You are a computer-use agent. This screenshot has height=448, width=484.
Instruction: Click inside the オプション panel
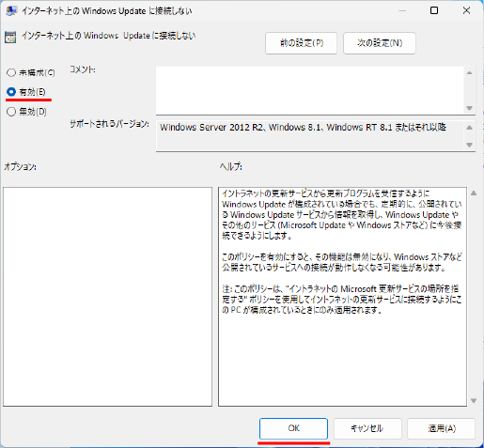(x=108, y=297)
